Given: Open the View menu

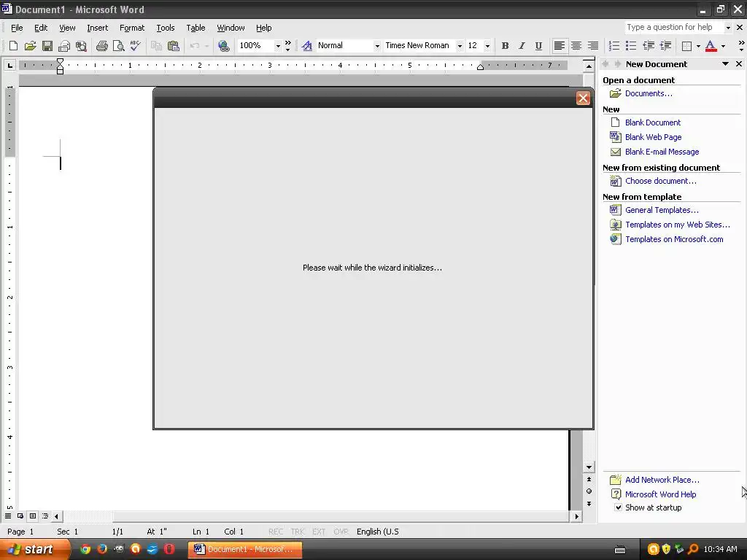Looking at the screenshot, I should pos(67,28).
